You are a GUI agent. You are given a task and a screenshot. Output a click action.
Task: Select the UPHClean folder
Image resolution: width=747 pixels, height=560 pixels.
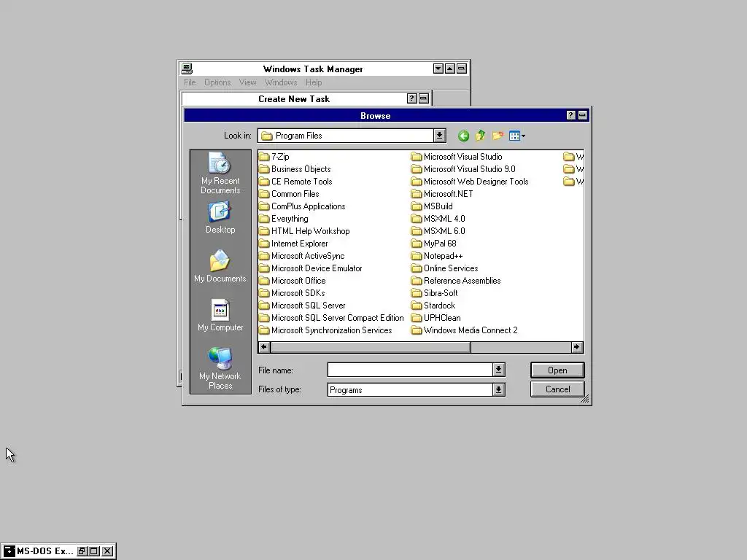436,318
